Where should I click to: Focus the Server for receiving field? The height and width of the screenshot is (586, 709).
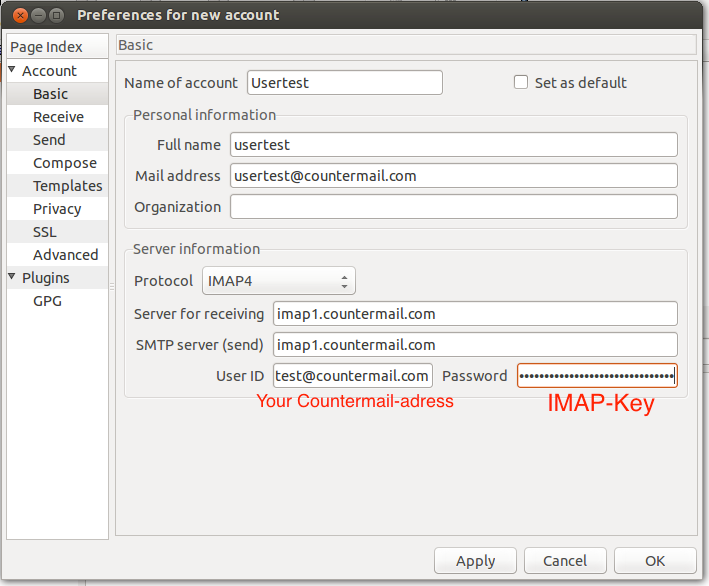475,314
